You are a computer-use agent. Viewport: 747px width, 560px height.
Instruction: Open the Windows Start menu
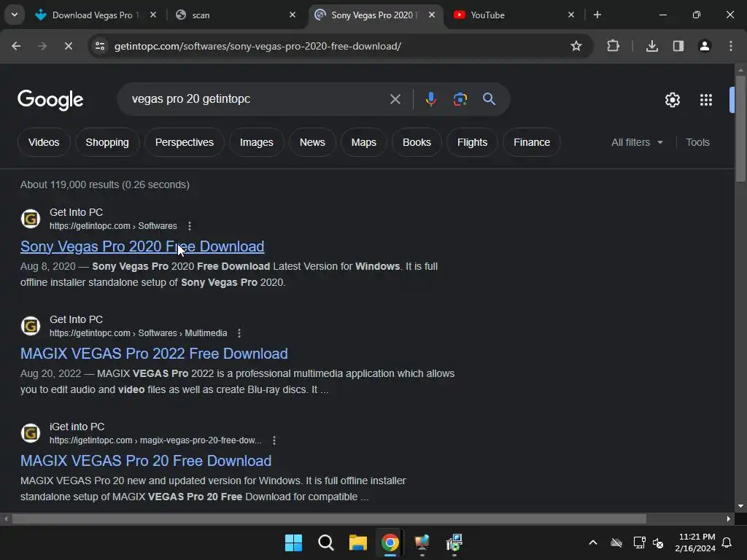click(x=293, y=542)
